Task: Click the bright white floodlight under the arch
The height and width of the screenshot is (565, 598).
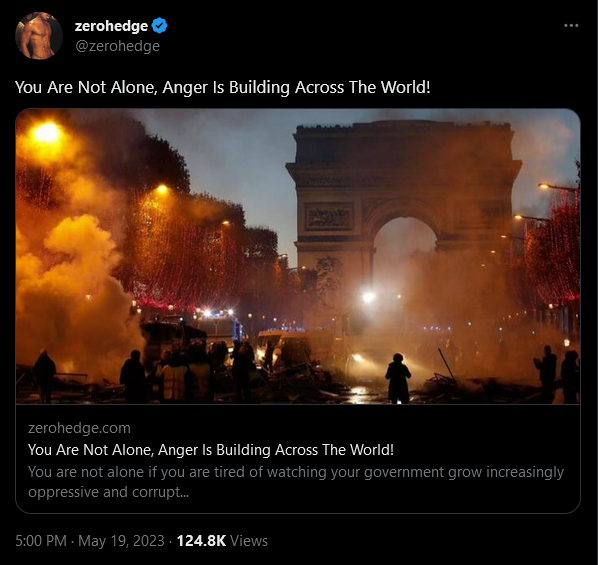Action: pyautogui.click(x=368, y=296)
